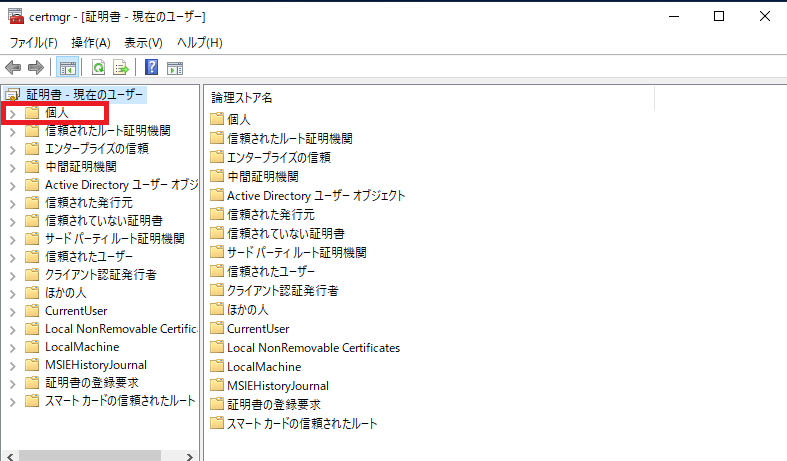Click tree pane scrollbar left arrow
The image size is (787, 461).
[10, 456]
